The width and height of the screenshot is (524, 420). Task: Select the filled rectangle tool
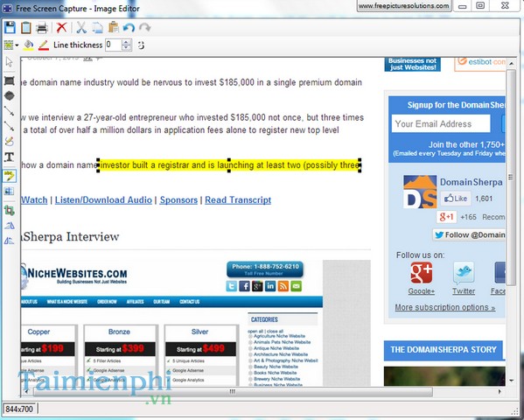tap(10, 80)
